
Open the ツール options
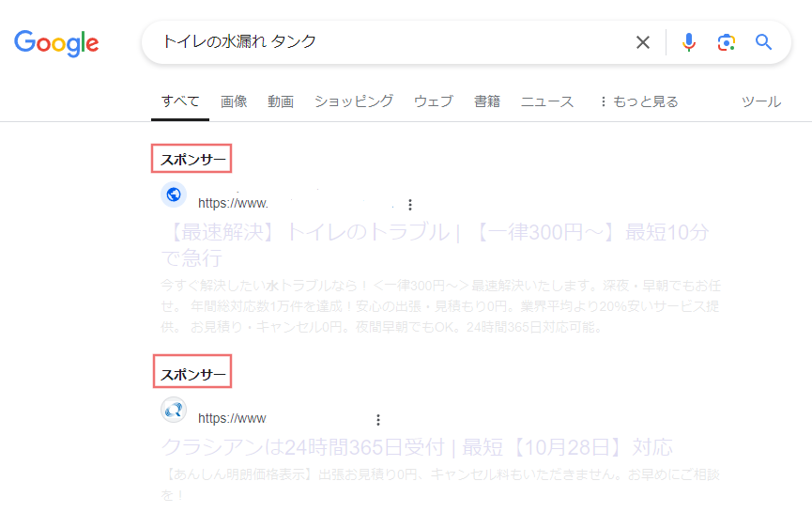(760, 101)
